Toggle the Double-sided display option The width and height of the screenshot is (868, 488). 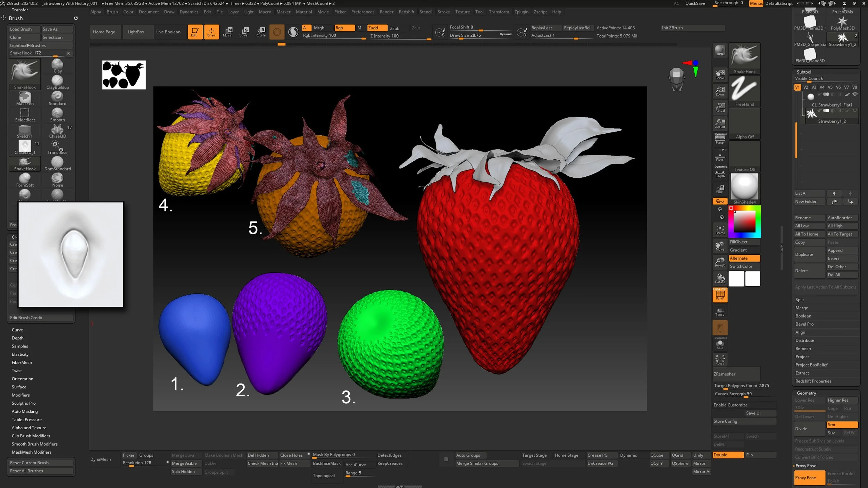click(727, 455)
